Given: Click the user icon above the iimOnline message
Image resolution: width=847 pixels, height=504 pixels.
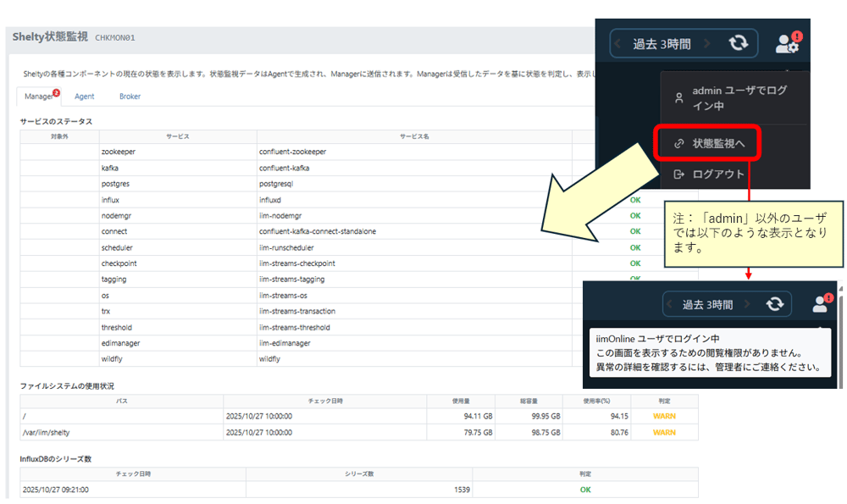Looking at the screenshot, I should (x=821, y=303).
